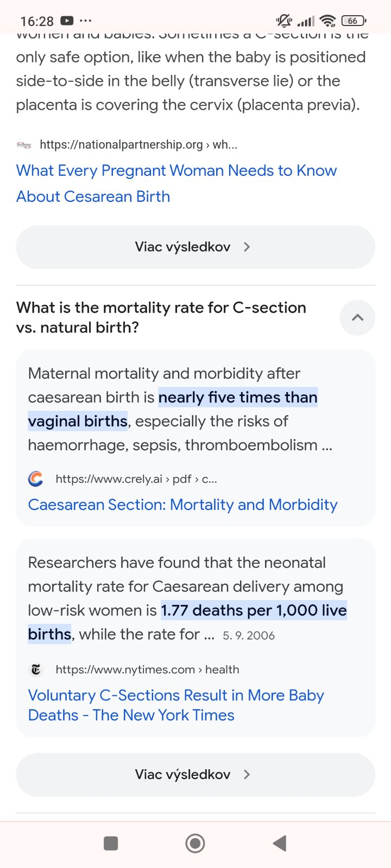Tap the battery indicator in status bar
This screenshot has height=868, width=391.
click(x=354, y=21)
